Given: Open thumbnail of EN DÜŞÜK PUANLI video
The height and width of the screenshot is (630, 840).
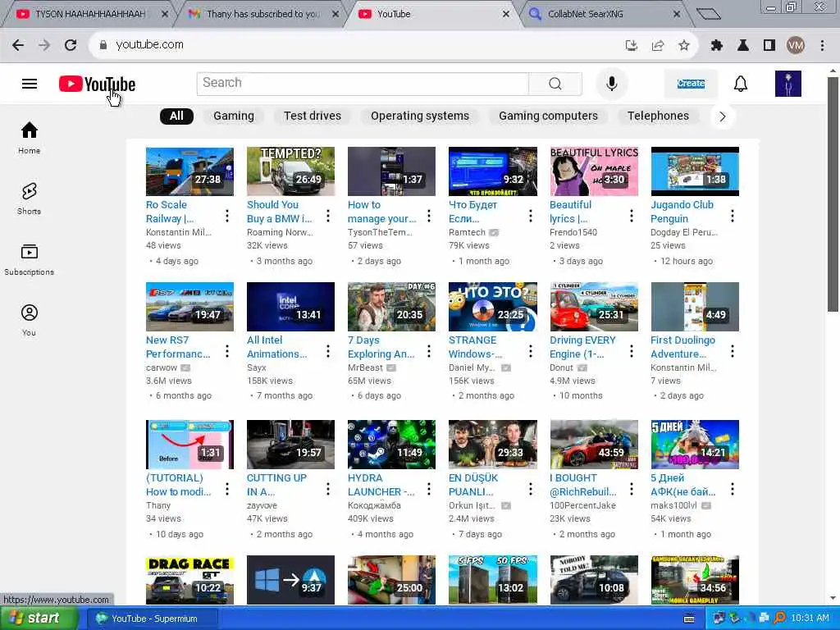Looking at the screenshot, I should [x=492, y=445].
